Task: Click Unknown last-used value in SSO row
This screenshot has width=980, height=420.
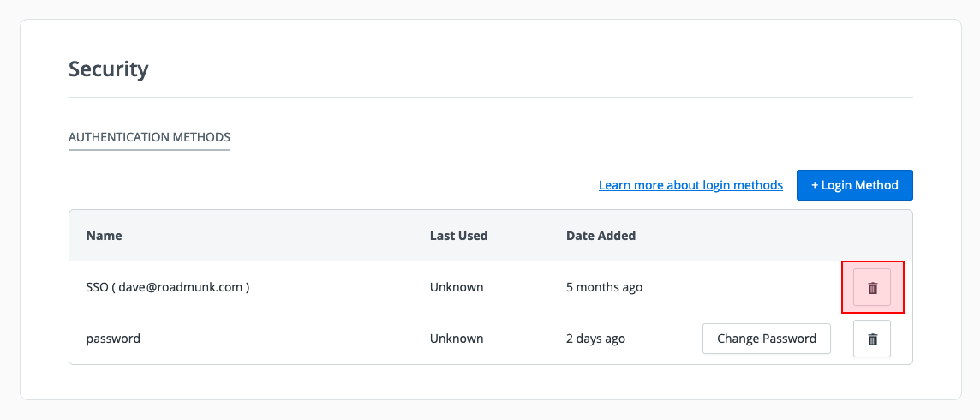Action: [x=457, y=287]
